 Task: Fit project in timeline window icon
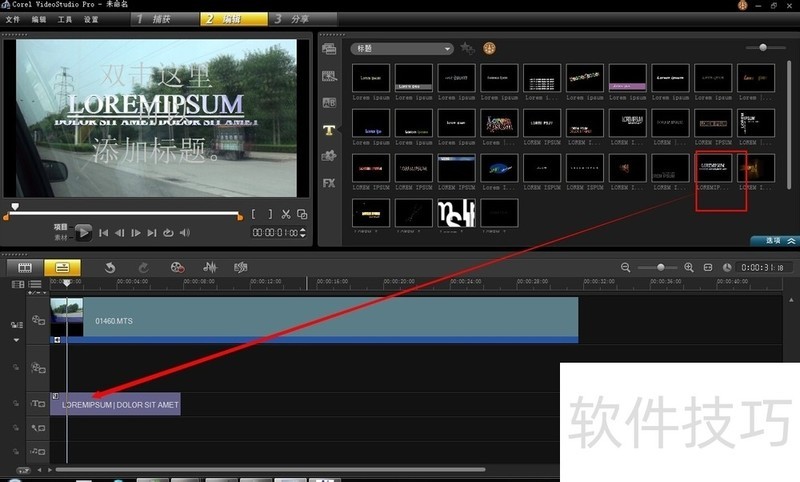[x=708, y=267]
